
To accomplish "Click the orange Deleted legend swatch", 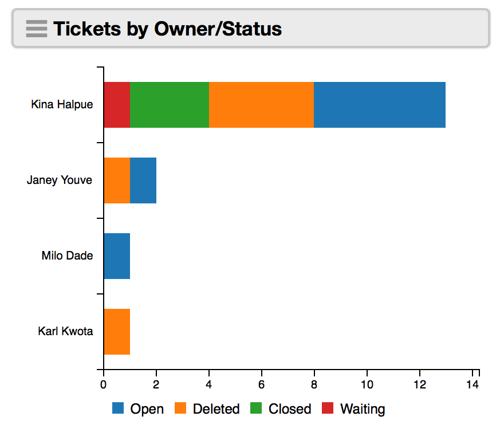I will [x=180, y=408].
